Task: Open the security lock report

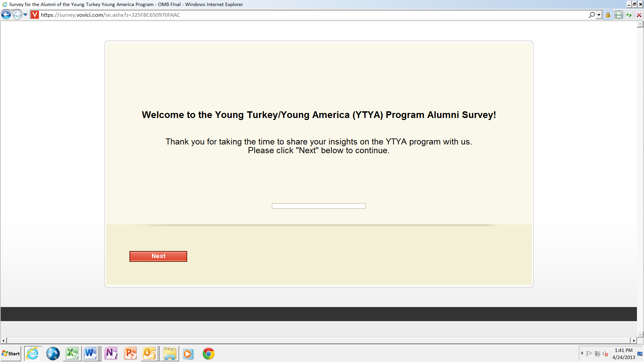Action: pos(608,15)
